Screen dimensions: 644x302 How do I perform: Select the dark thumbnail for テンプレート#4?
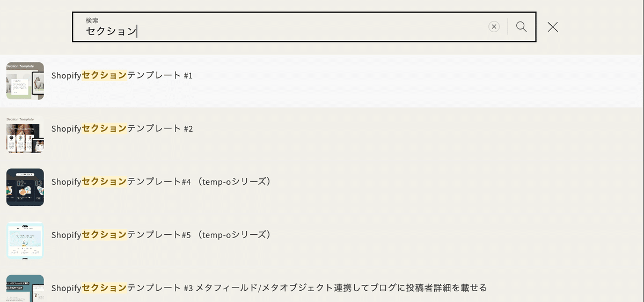click(25, 188)
